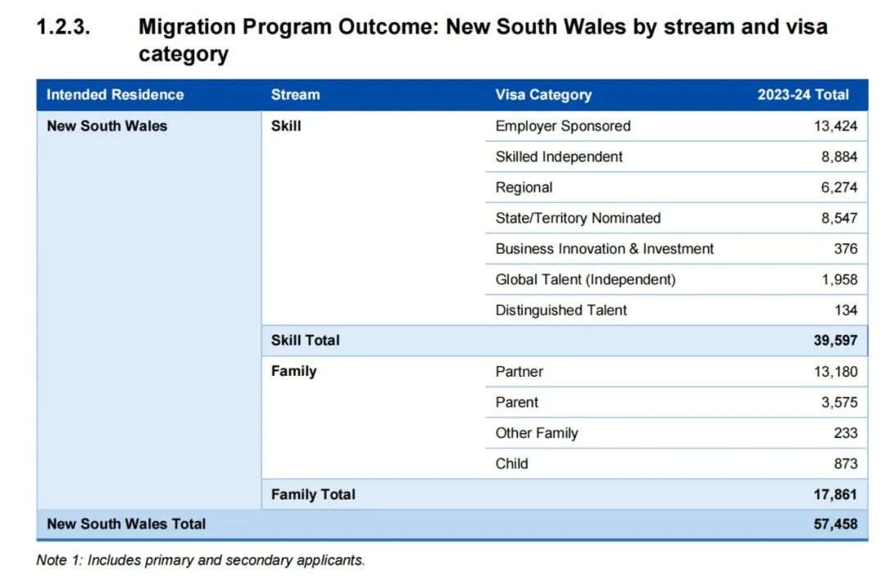The width and height of the screenshot is (885, 588).
Task: Select the value 3,575
Action: click(839, 402)
